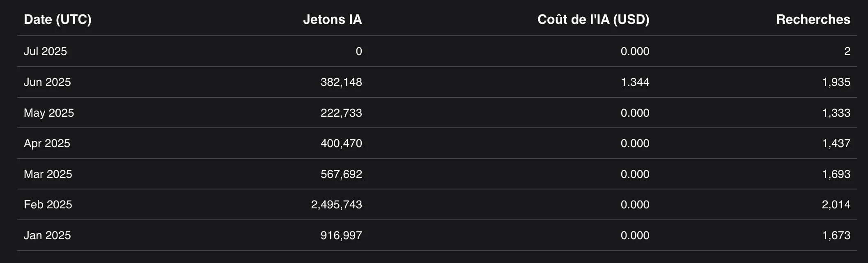
Task: Select the Mar 2025 date cell
Action: 48,174
